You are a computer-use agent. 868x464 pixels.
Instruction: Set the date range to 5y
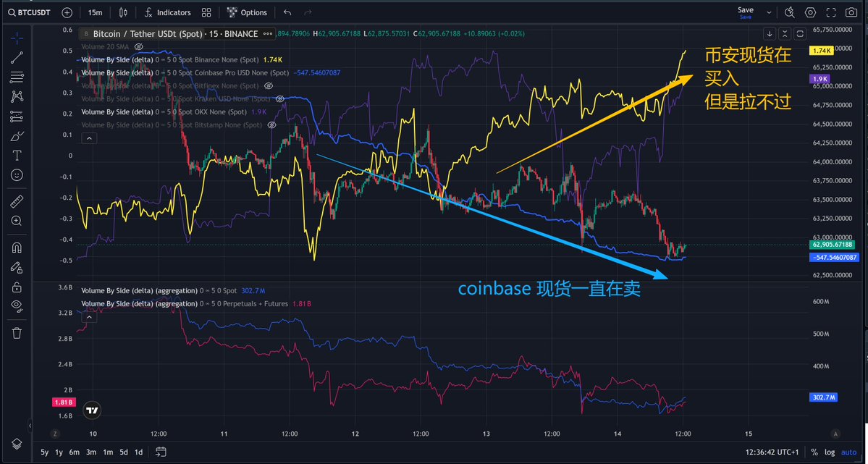pos(44,452)
